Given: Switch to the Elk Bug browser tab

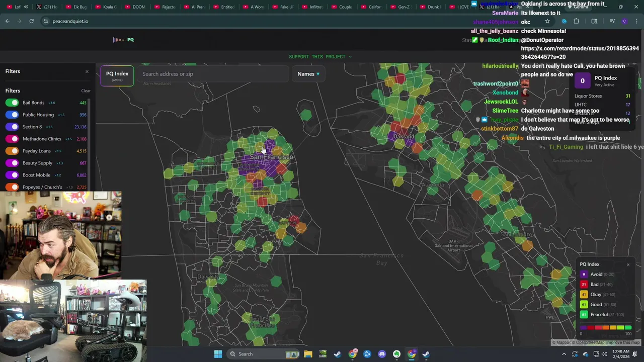Looking at the screenshot, I should click(x=75, y=7).
